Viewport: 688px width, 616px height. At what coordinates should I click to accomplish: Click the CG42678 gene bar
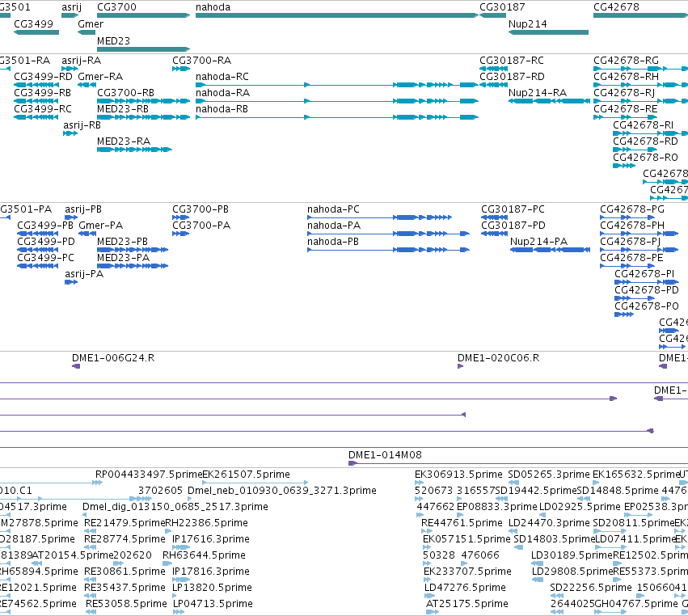(640, 15)
